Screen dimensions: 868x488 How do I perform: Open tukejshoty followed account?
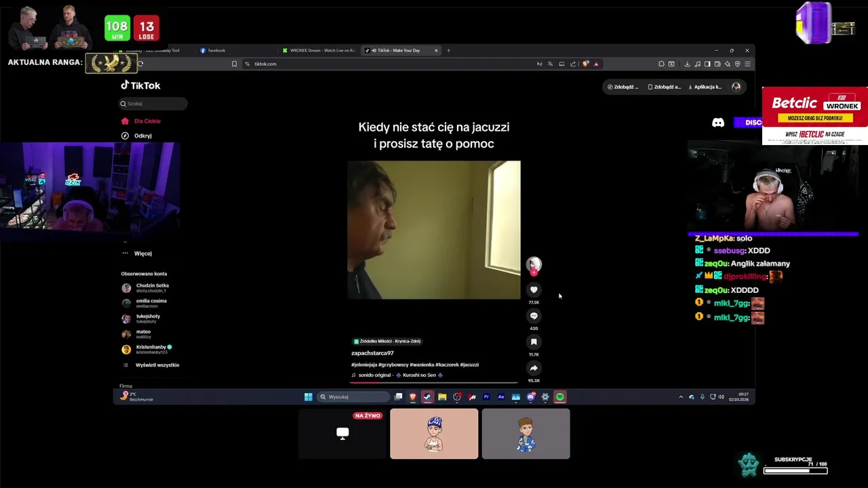(x=141, y=319)
